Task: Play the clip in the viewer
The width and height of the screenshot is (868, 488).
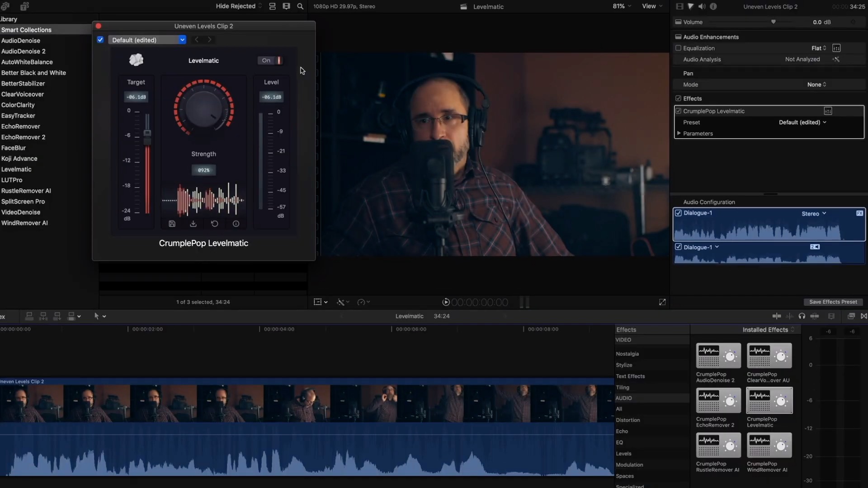Action: click(446, 302)
